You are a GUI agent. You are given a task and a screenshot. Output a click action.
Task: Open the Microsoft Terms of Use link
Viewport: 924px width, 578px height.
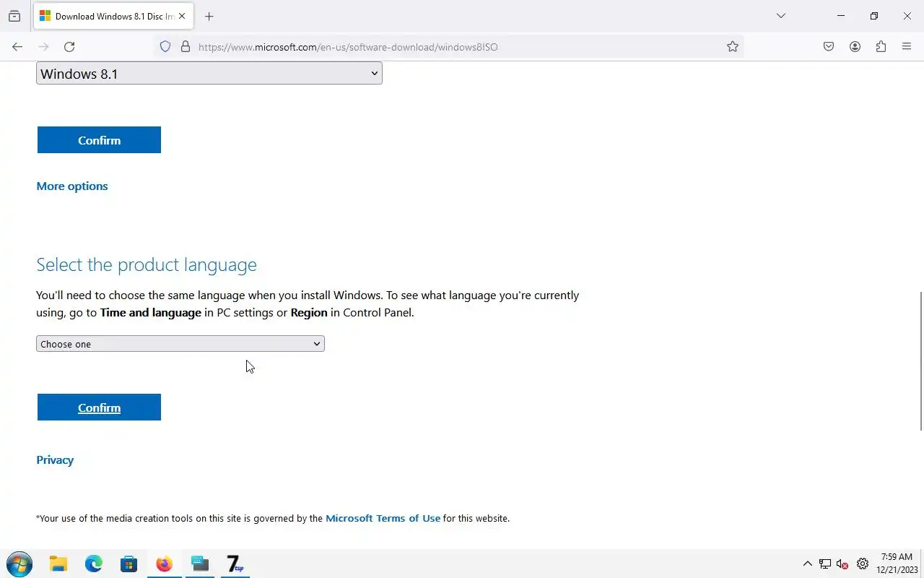click(x=383, y=518)
